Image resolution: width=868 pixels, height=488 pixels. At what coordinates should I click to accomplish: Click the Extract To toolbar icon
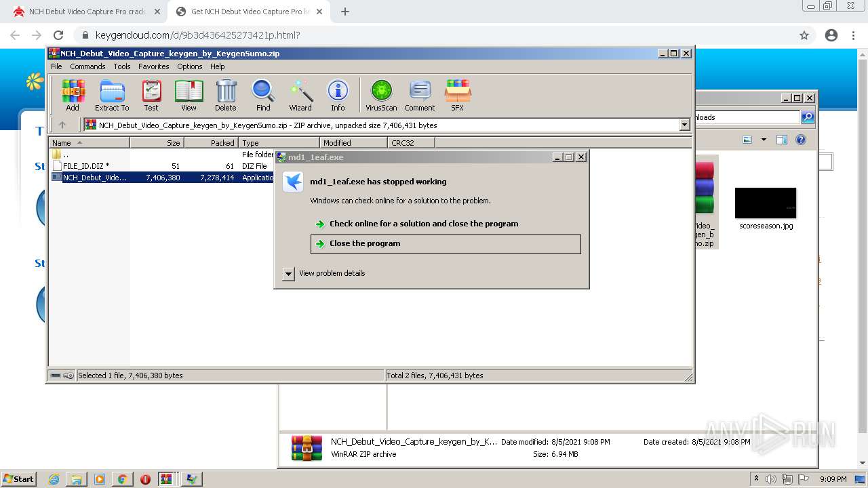(112, 96)
